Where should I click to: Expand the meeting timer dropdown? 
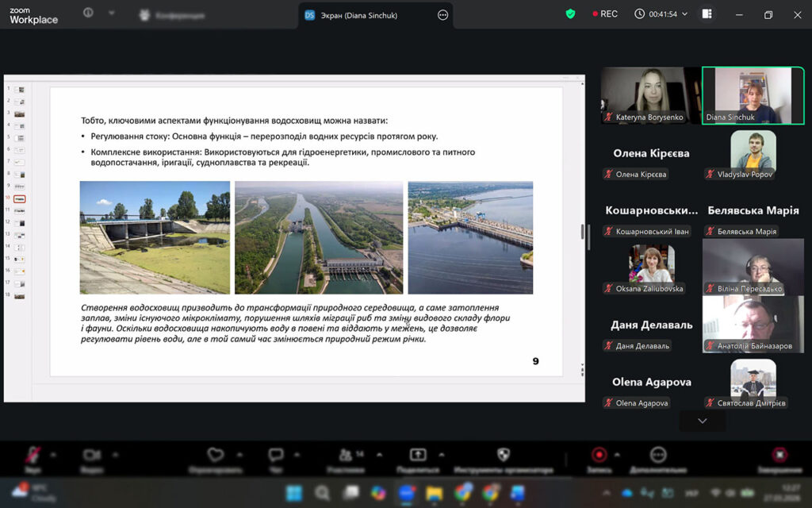coord(685,14)
